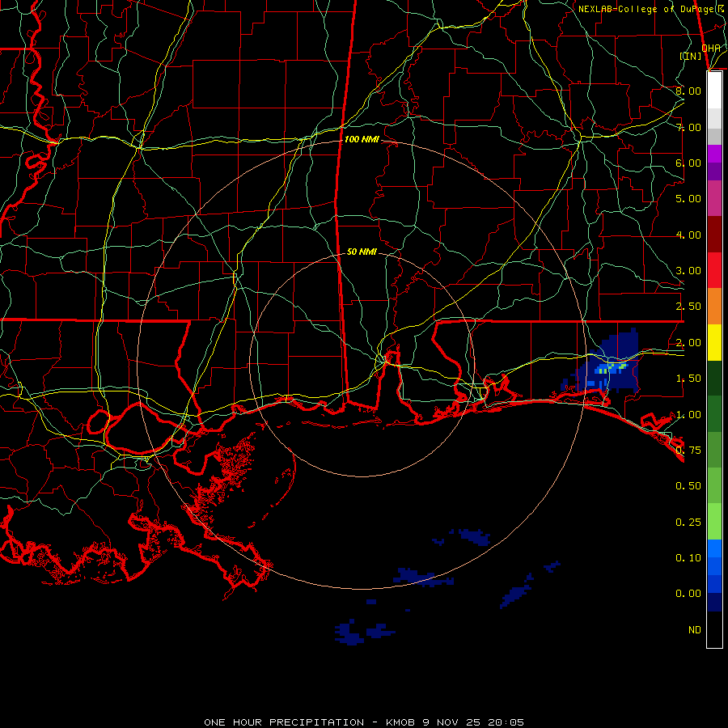Click the light blue 0.10 legend swatch

coord(714,548)
